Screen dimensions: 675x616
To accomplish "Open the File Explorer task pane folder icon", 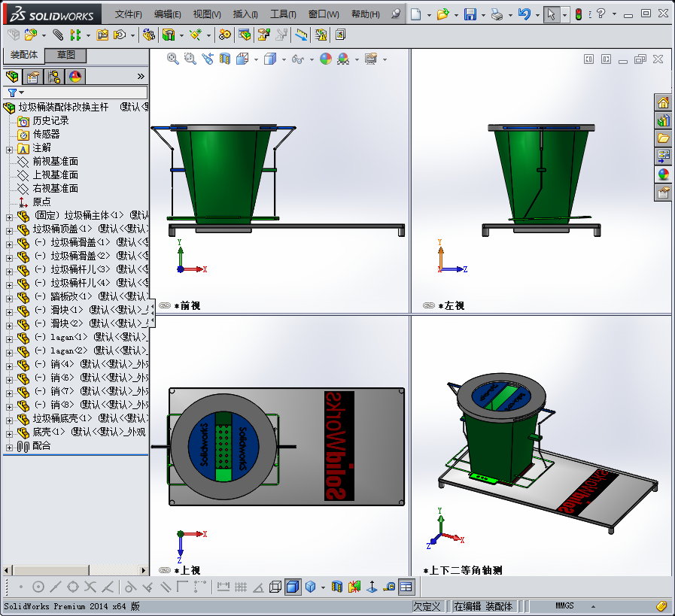I will coord(663,138).
